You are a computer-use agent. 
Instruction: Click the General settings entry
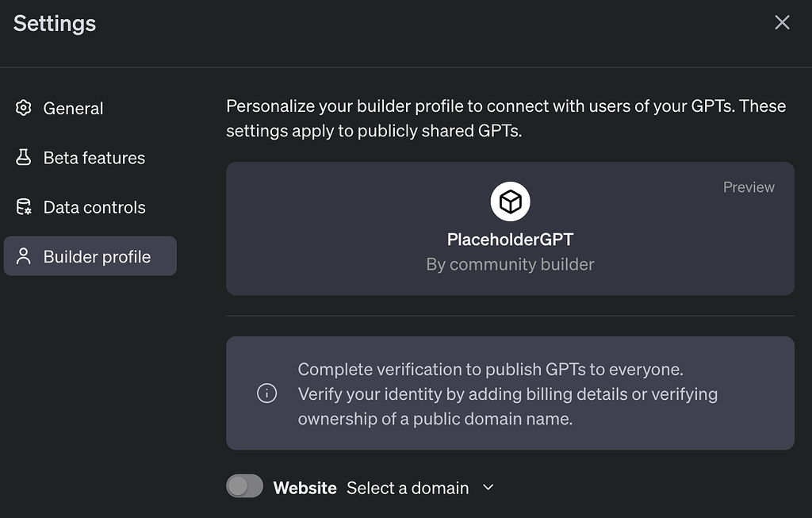[x=73, y=109]
